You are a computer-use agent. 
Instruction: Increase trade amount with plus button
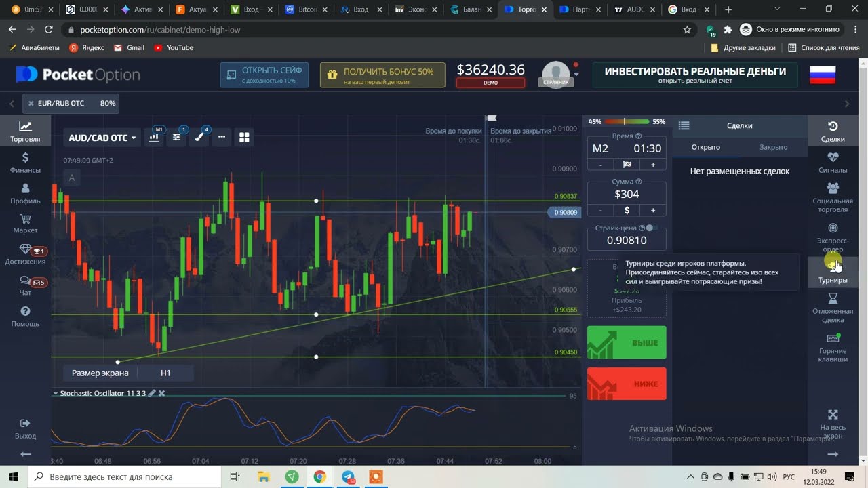653,211
